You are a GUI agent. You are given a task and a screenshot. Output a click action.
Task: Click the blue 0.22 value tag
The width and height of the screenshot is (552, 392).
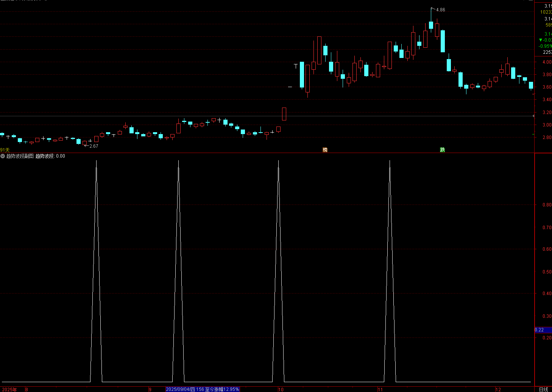[x=543, y=330]
